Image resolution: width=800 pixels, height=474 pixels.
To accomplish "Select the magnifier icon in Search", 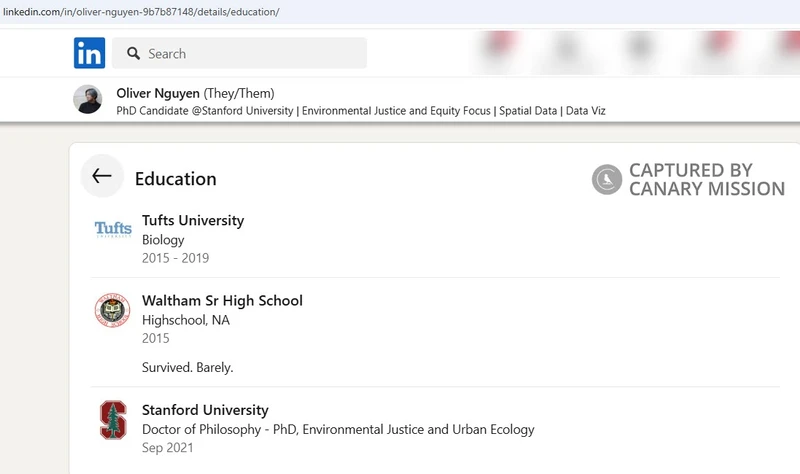I will (134, 53).
